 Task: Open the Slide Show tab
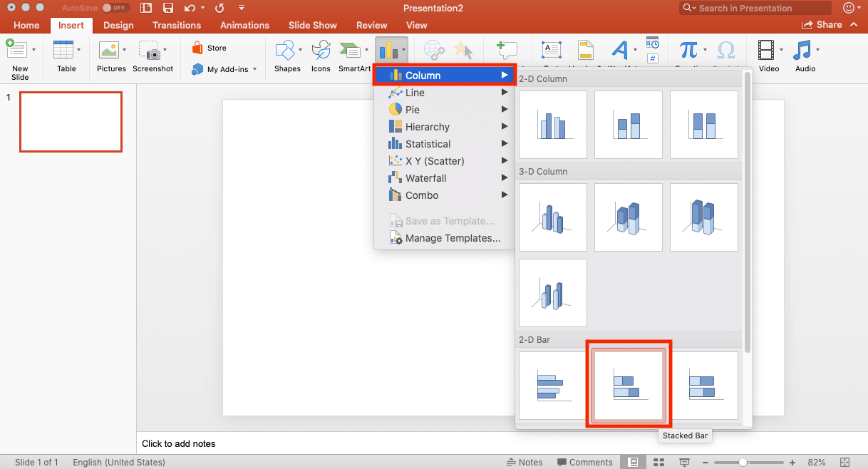tap(313, 25)
